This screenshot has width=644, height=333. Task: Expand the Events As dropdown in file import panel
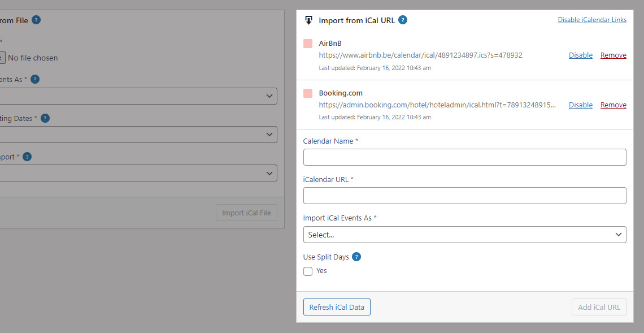(x=138, y=96)
